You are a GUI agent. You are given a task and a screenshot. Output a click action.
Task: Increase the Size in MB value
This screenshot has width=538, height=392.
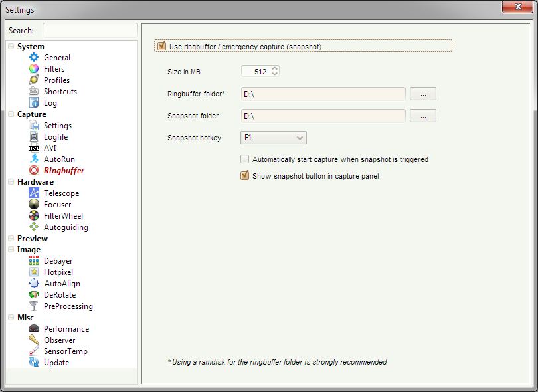[x=275, y=68]
